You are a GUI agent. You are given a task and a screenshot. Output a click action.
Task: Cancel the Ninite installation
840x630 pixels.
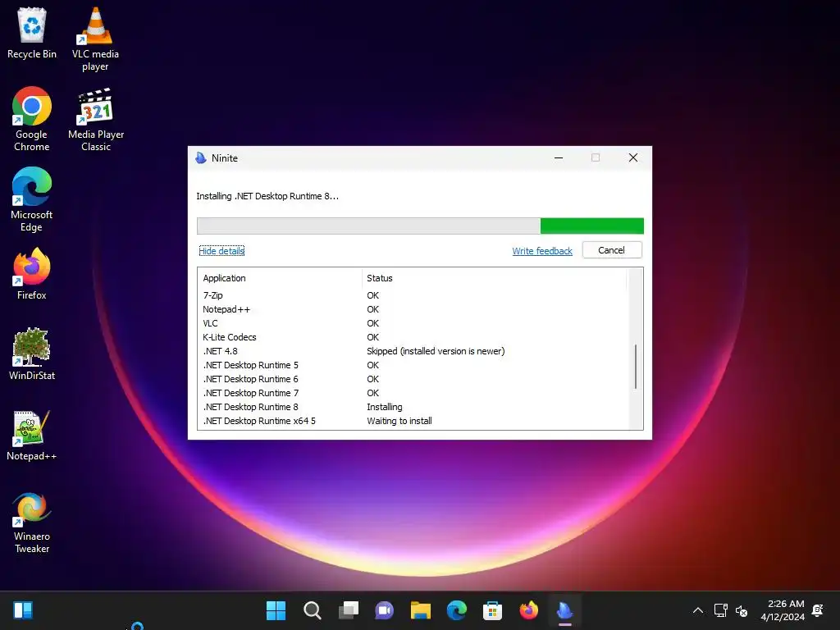[612, 250]
